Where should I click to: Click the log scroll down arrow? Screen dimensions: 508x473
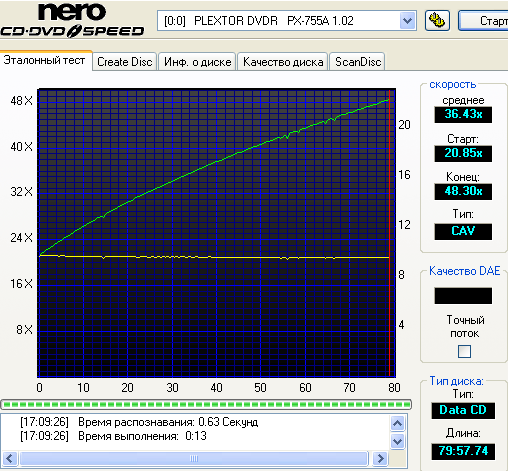point(397,442)
